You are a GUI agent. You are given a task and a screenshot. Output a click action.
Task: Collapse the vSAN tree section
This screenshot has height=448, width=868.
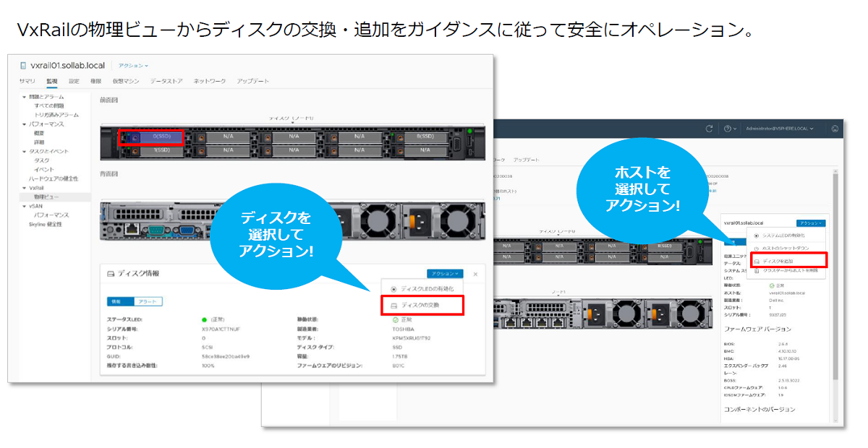click(24, 206)
